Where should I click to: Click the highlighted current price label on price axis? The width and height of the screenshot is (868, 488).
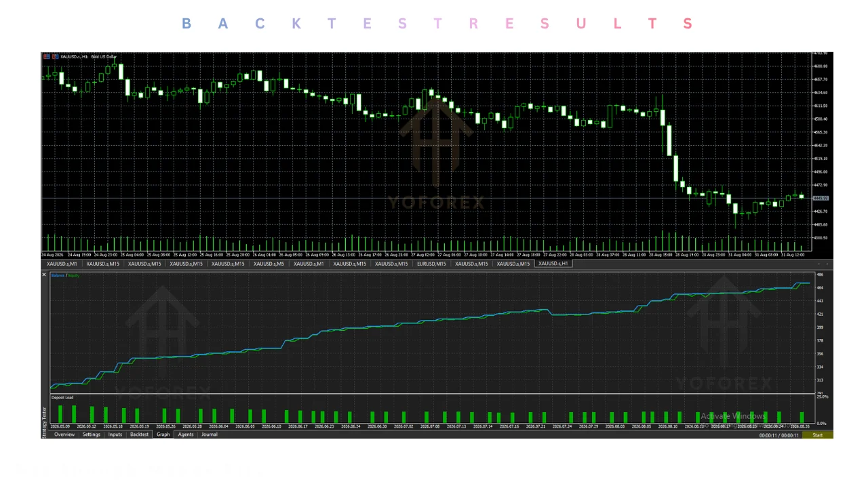pyautogui.click(x=821, y=198)
